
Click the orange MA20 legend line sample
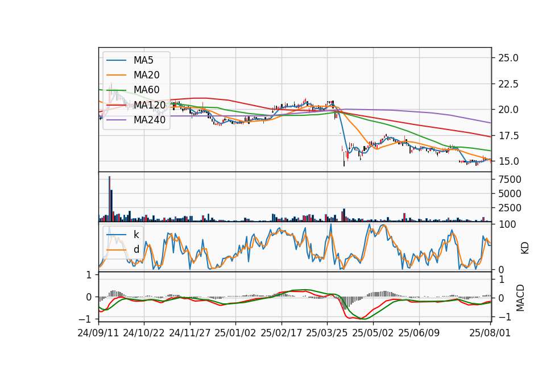click(116, 75)
